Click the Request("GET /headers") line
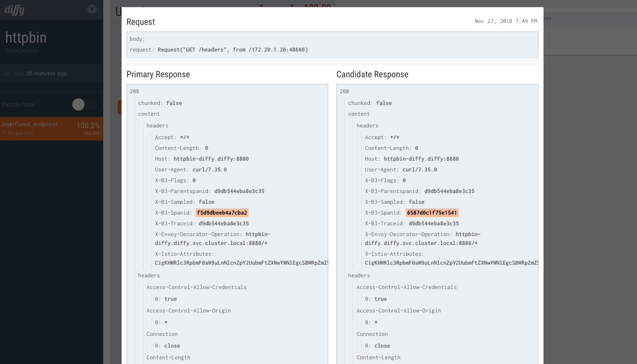Screen dimensions: 637x364 click(219, 50)
